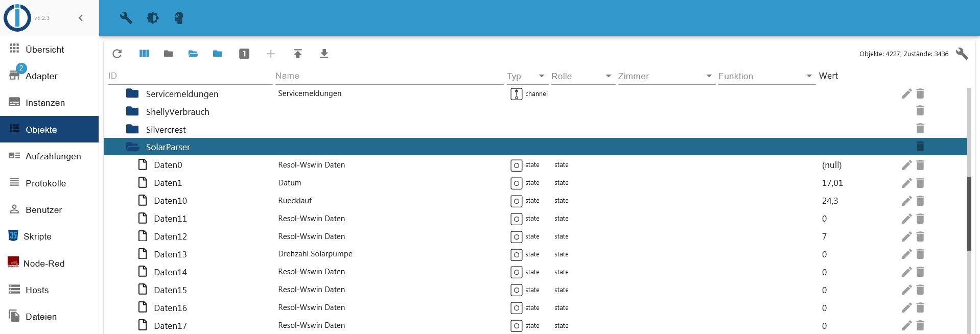Open the column configuration icon
This screenshot has width=980, height=334.
coord(144,54)
